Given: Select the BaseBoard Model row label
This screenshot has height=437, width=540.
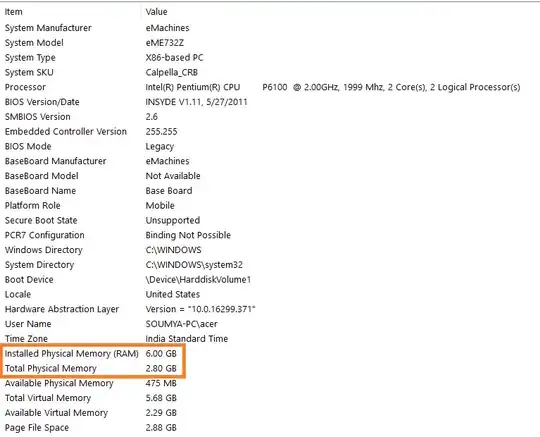Looking at the screenshot, I should (x=42, y=176).
